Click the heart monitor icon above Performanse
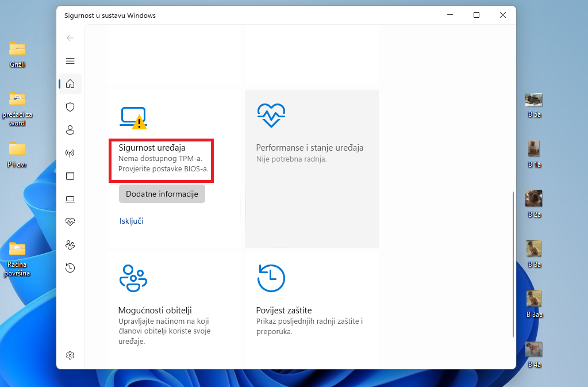 point(271,116)
